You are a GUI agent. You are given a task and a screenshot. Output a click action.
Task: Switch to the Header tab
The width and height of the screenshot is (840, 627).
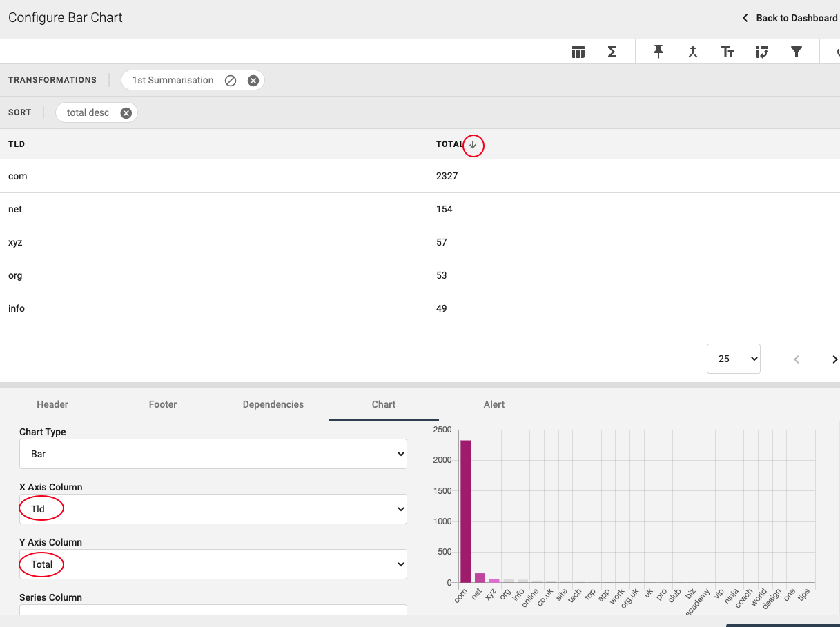click(x=52, y=404)
